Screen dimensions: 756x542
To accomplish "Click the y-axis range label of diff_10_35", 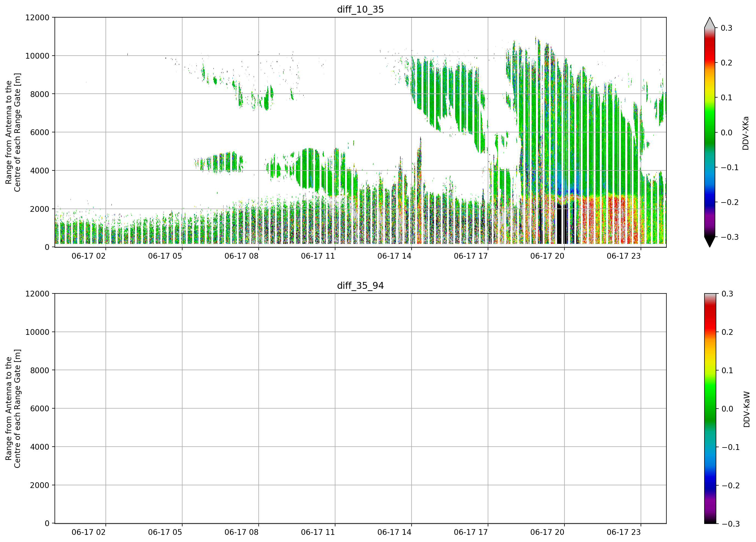I will [x=13, y=132].
